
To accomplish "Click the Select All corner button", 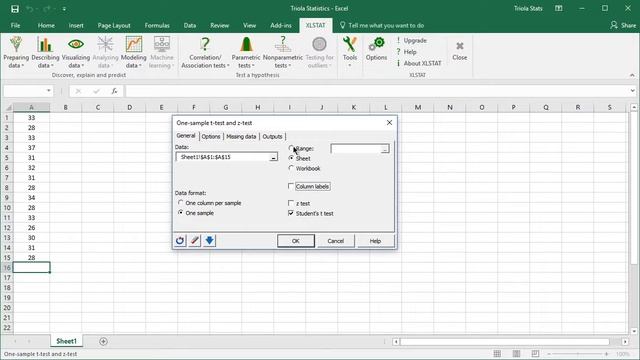I will coord(8,107).
